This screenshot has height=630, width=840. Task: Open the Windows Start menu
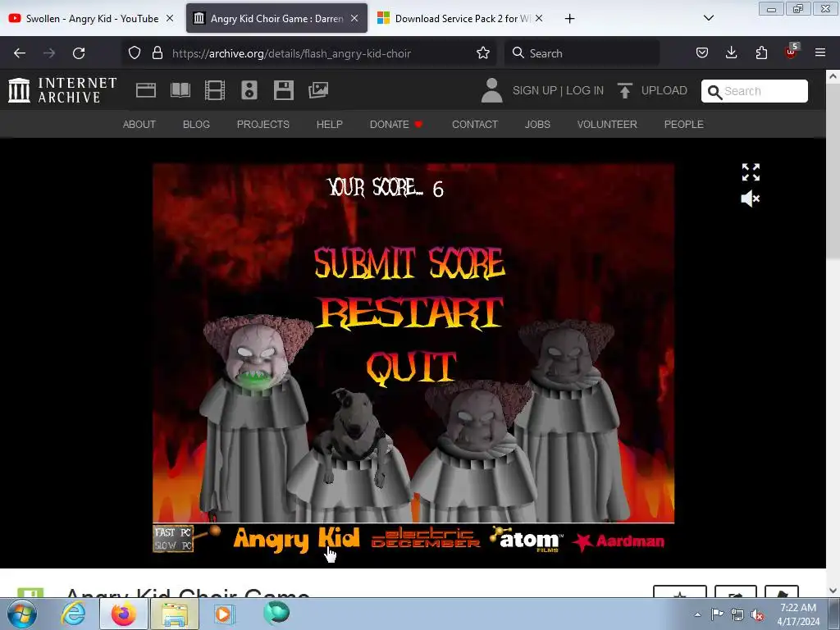coord(22,614)
